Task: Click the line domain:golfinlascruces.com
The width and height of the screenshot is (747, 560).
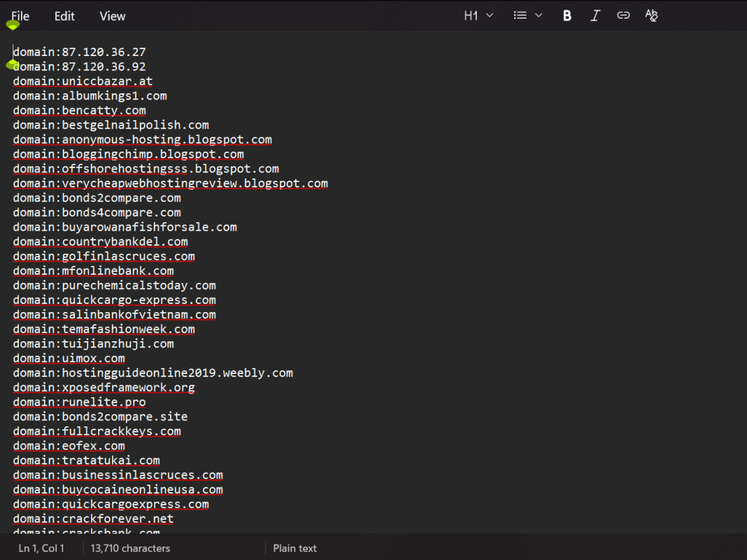Action: point(104,256)
